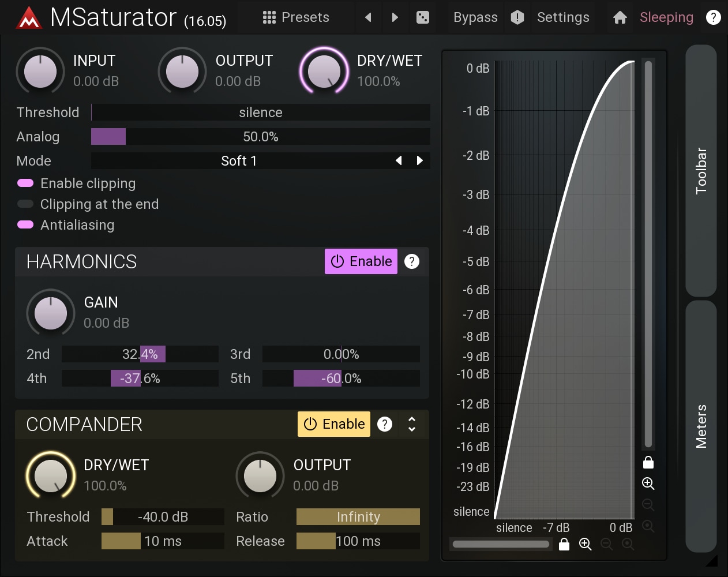Click the Threshold silence slider
This screenshot has width=728, height=577.
pos(261,113)
